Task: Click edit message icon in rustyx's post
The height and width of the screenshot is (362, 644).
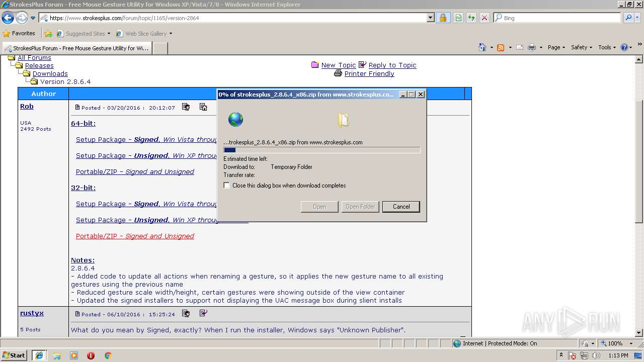Action: click(186, 314)
